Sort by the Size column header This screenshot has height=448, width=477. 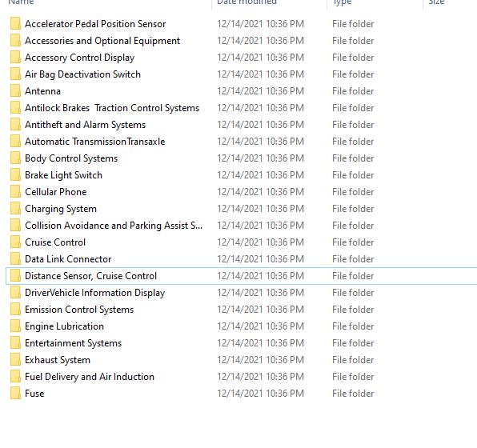coord(436,2)
